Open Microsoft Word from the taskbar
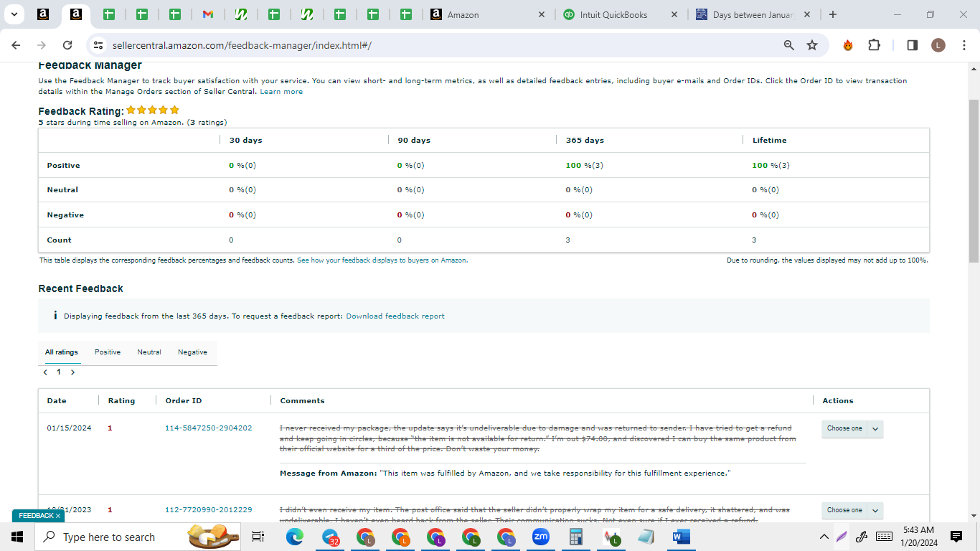 click(681, 537)
